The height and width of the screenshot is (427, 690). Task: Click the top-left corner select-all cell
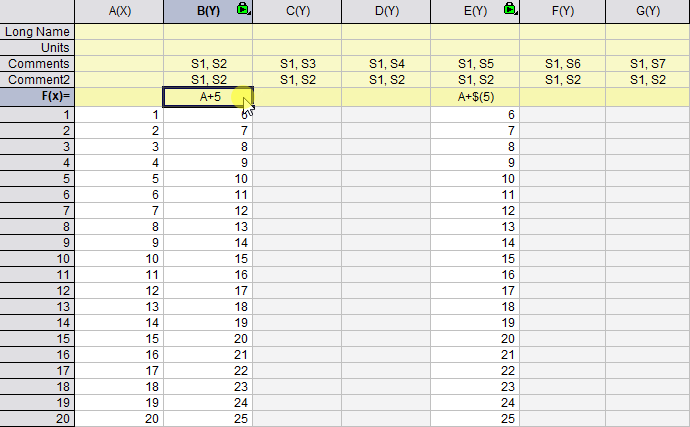37,11
